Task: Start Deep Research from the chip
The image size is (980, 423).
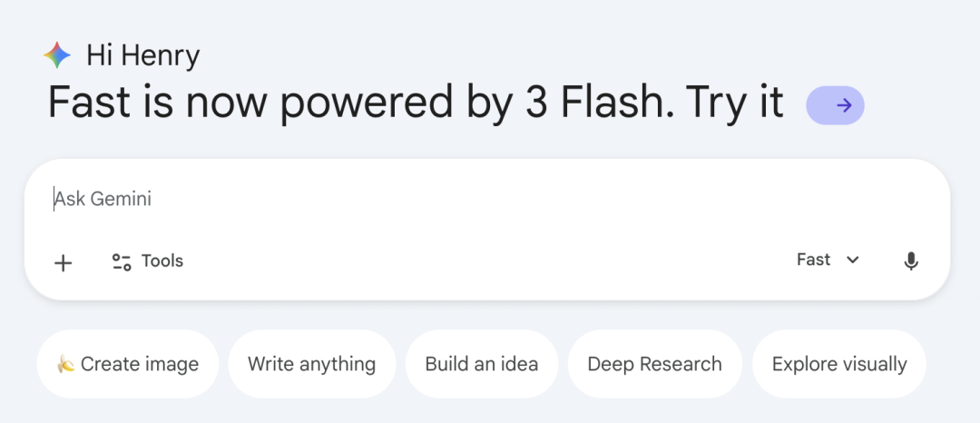Action: point(654,364)
